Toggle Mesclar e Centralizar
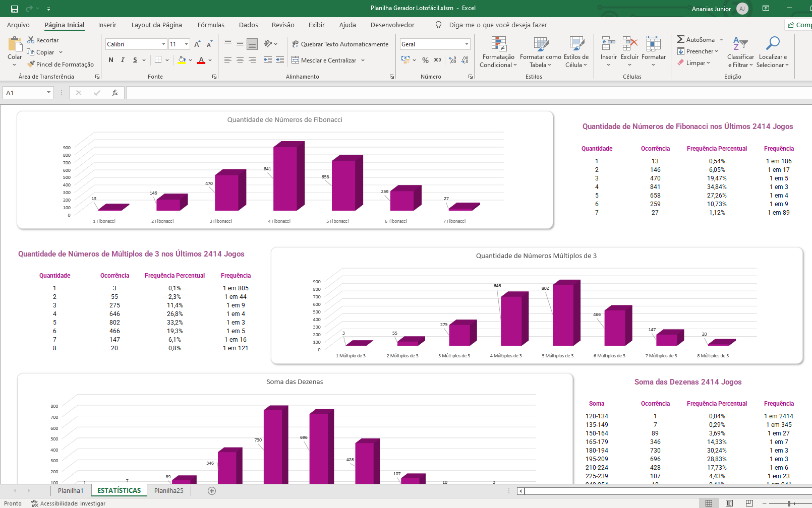This screenshot has width=812, height=508. (324, 60)
